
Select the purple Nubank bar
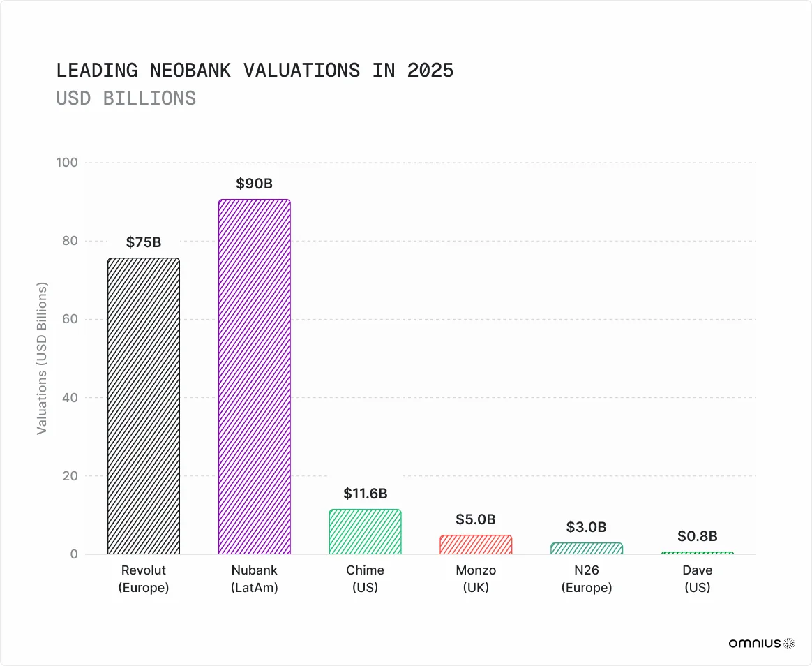click(x=254, y=377)
